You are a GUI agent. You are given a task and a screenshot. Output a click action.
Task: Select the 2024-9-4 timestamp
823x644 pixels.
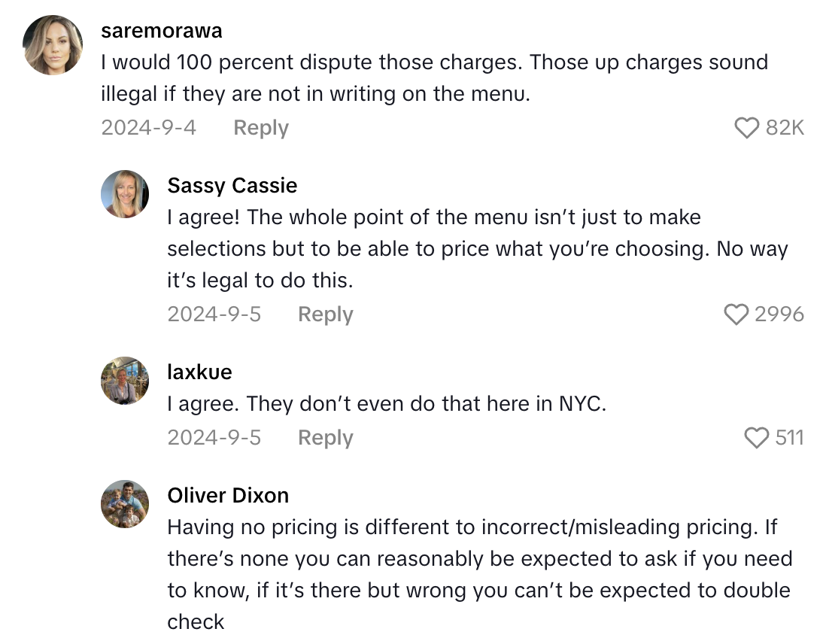click(148, 128)
